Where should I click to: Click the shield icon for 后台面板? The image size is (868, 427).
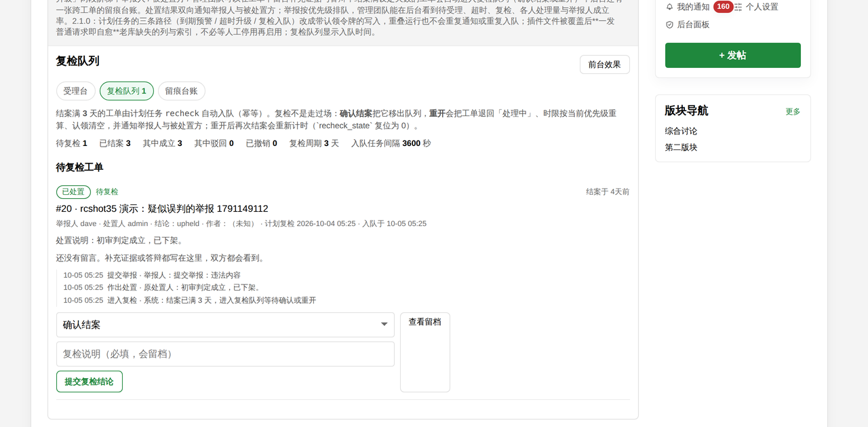coord(670,24)
